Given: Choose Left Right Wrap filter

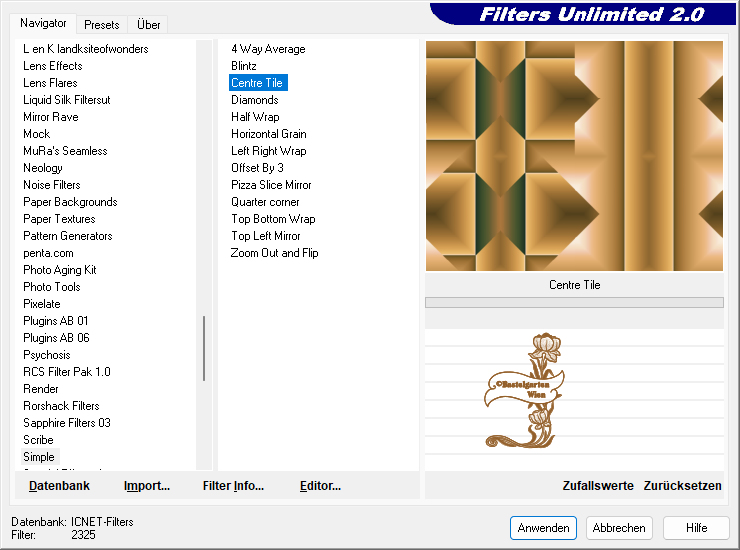Looking at the screenshot, I should [x=269, y=151].
